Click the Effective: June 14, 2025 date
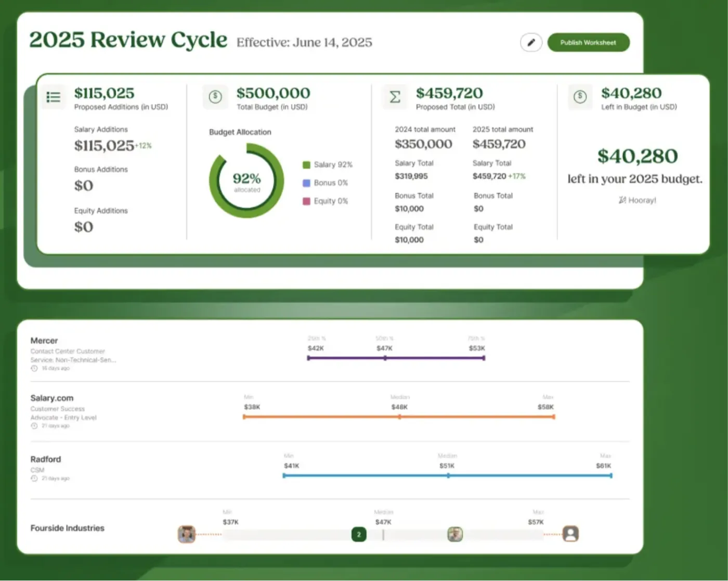 305,43
